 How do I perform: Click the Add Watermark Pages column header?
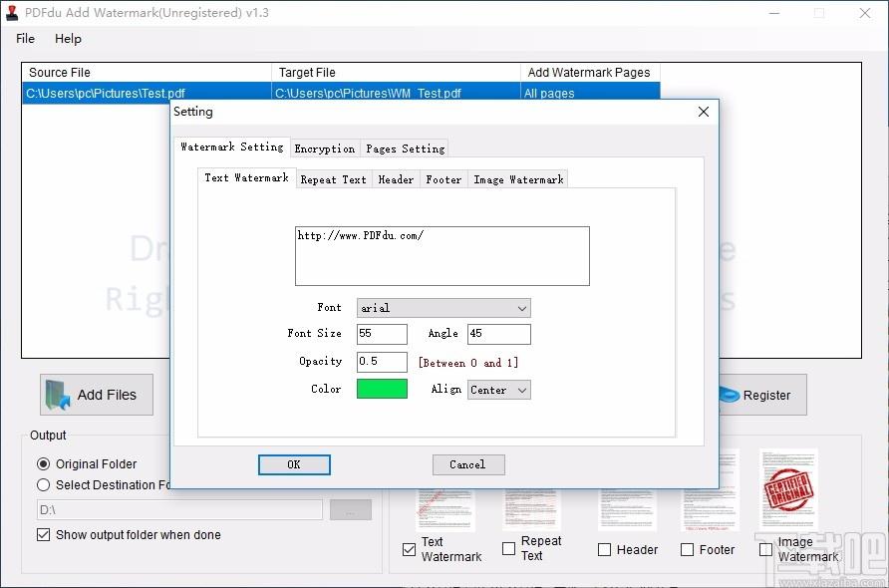tap(590, 73)
